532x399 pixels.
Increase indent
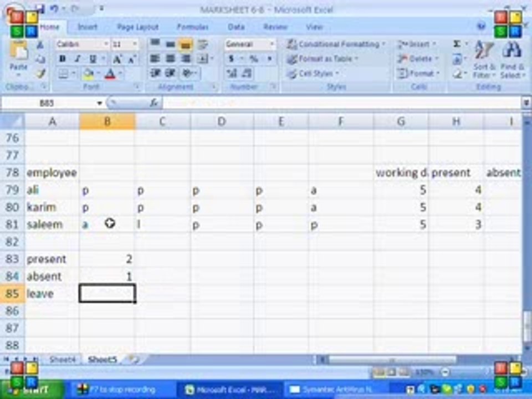coord(170,73)
